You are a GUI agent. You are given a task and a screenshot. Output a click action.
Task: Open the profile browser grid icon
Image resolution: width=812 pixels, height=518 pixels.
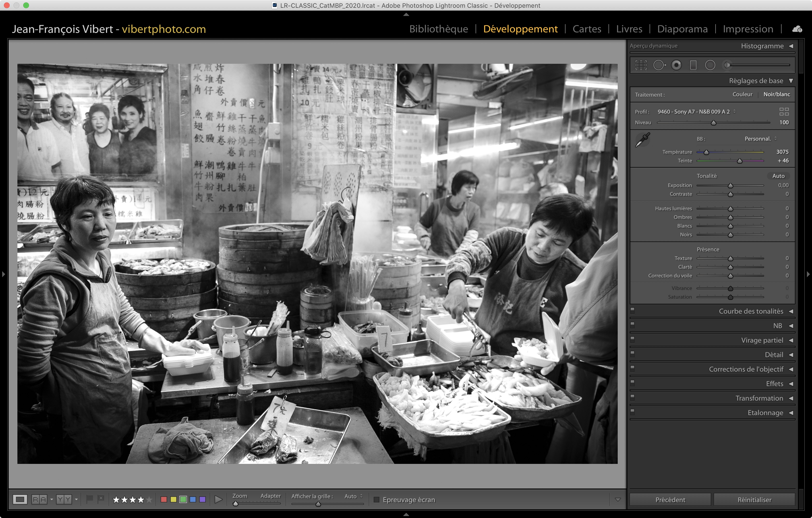[784, 112]
